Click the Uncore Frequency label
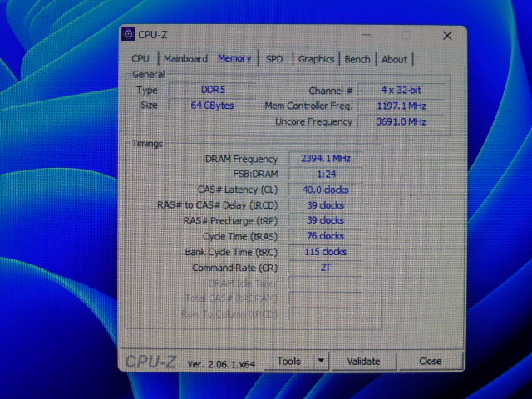The height and width of the screenshot is (399, 532). (x=313, y=121)
